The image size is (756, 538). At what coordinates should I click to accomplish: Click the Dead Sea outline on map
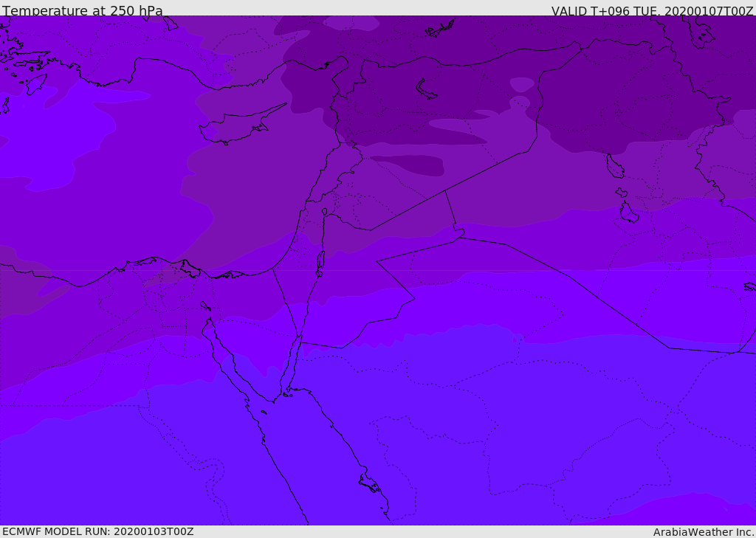pyautogui.click(x=320, y=262)
